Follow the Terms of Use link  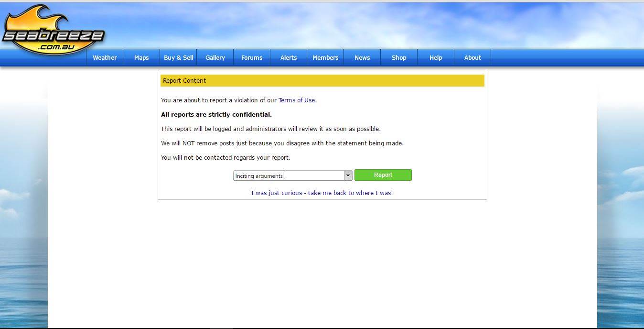pyautogui.click(x=297, y=100)
